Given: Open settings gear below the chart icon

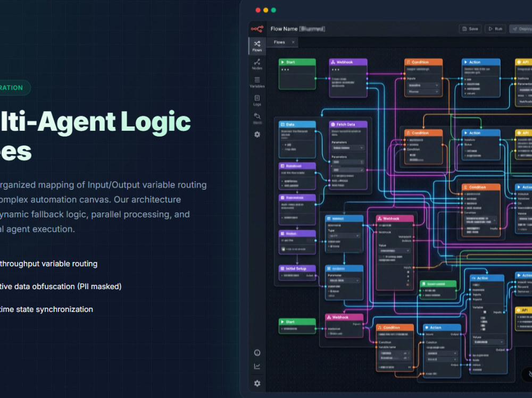Looking at the screenshot, I should point(257,384).
